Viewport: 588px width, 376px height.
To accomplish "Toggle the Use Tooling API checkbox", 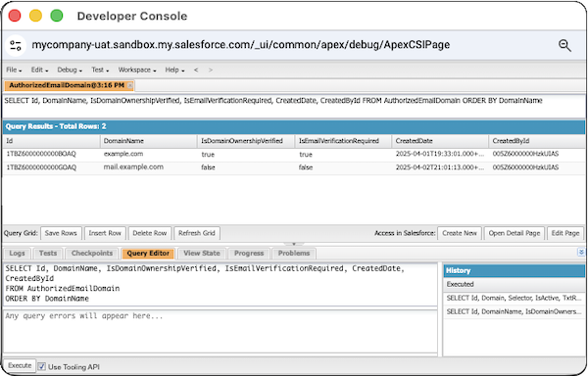I will (x=41, y=366).
